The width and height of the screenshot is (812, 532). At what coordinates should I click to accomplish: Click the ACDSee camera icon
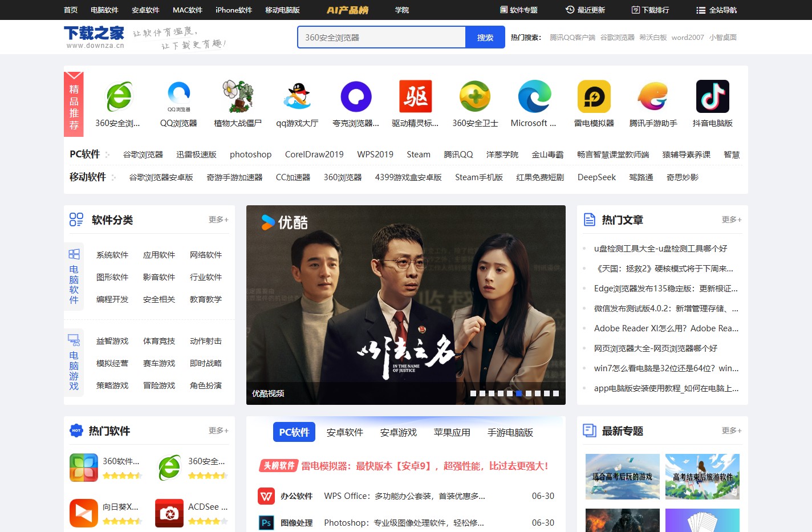(169, 513)
